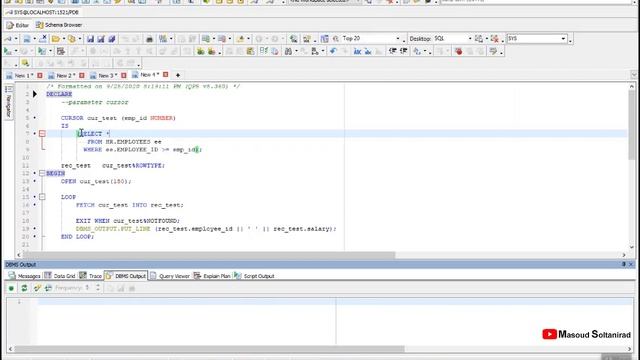Click the Save As icon in the toolbar
The image size is (640, 360).
[x=101, y=39]
